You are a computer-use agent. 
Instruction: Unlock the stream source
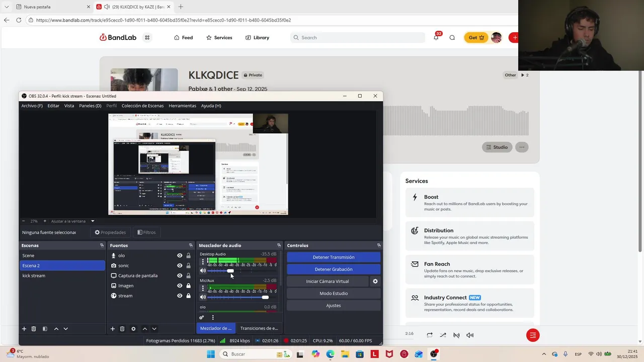point(188,296)
